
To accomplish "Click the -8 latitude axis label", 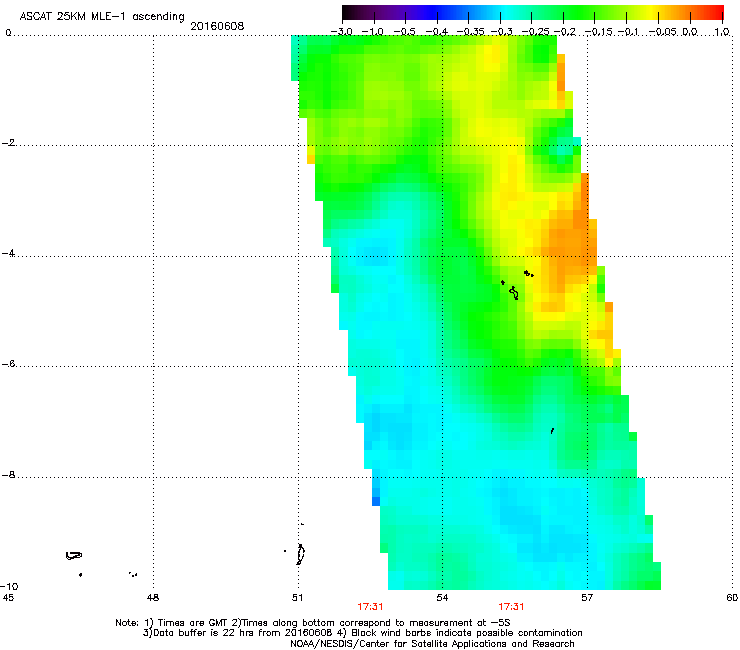I will tap(8, 475).
